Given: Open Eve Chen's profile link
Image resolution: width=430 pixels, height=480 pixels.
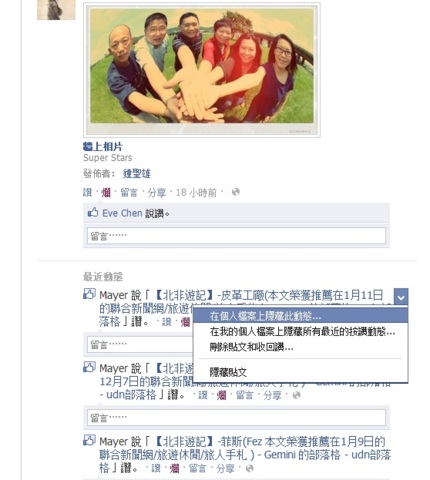Looking at the screenshot, I should pos(122,213).
